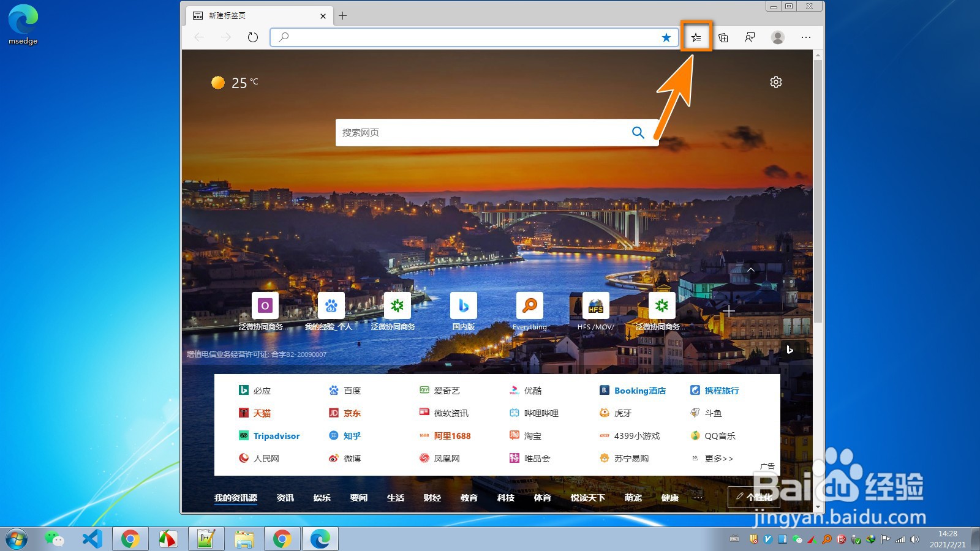Click the volume icon in system tray

[x=914, y=539]
